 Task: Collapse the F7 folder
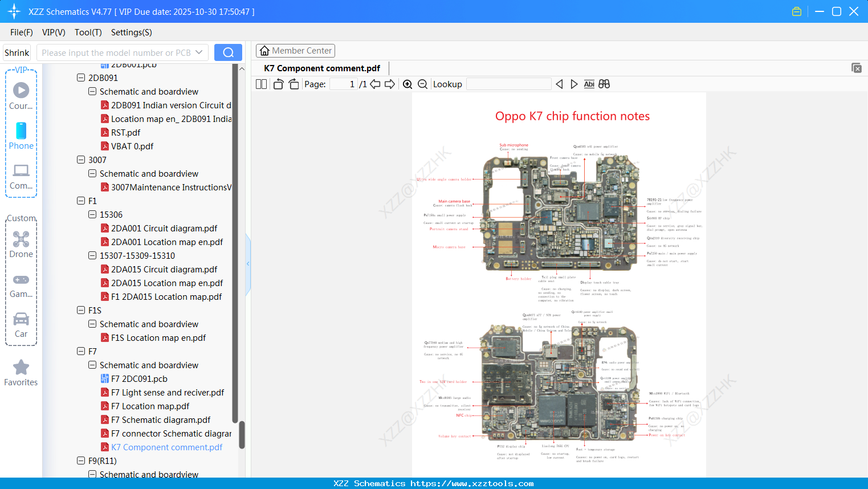(x=81, y=351)
